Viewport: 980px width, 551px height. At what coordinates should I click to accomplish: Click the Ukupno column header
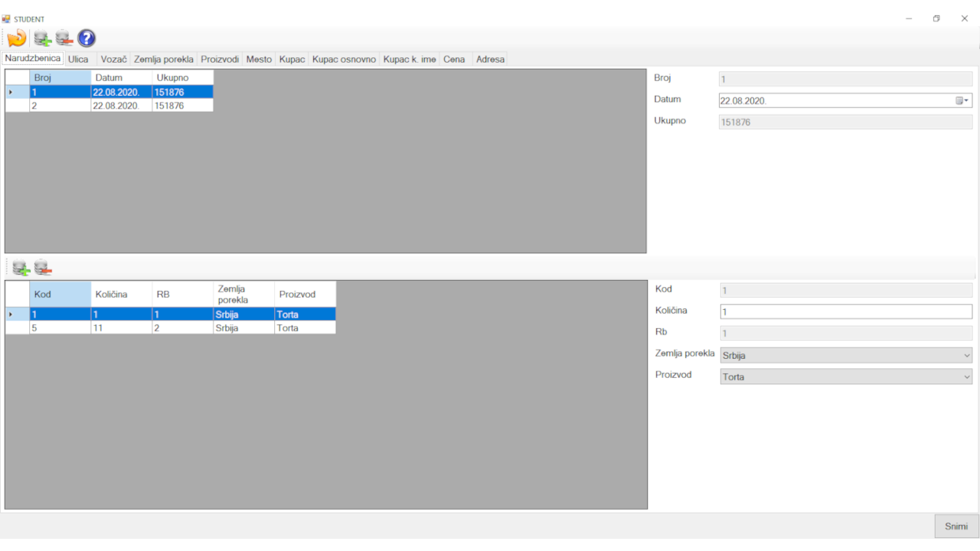pos(182,77)
